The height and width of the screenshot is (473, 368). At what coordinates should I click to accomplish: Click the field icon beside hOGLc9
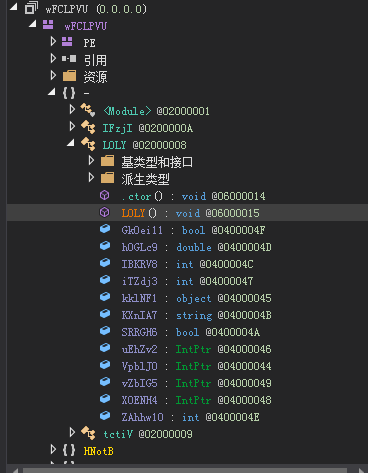105,246
